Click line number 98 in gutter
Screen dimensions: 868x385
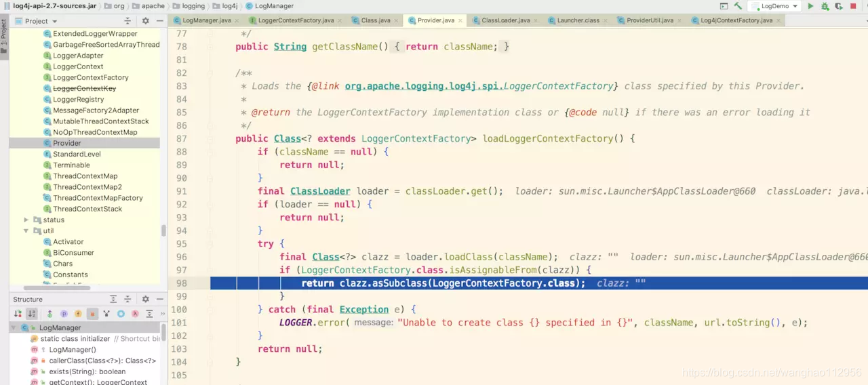point(181,283)
